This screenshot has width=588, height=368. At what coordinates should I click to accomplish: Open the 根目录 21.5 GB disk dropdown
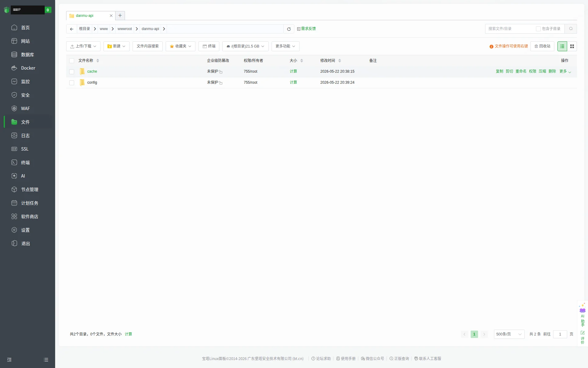point(245,46)
